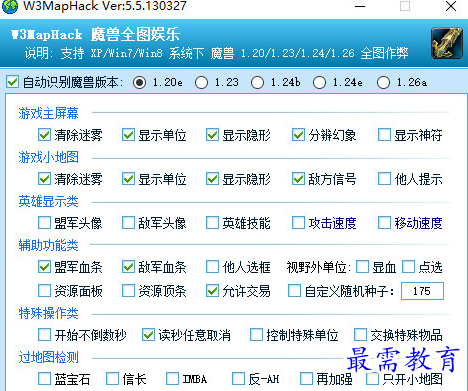Enable the 英雄技能 checkbox
This screenshot has height=391, width=468.
[212, 223]
